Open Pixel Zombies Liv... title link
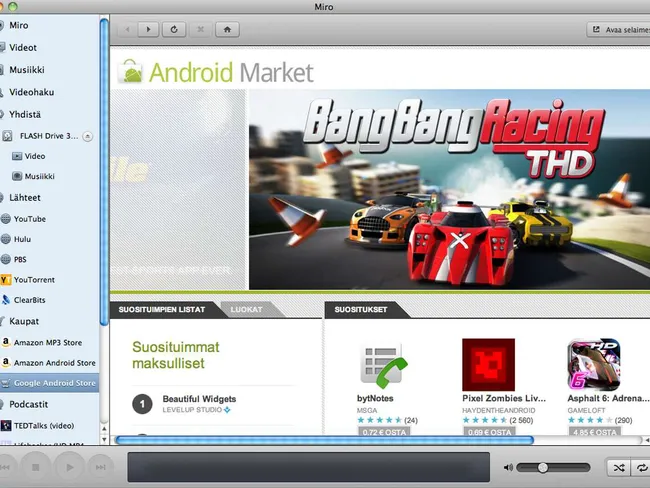The height and width of the screenshot is (488, 650). 504,398
